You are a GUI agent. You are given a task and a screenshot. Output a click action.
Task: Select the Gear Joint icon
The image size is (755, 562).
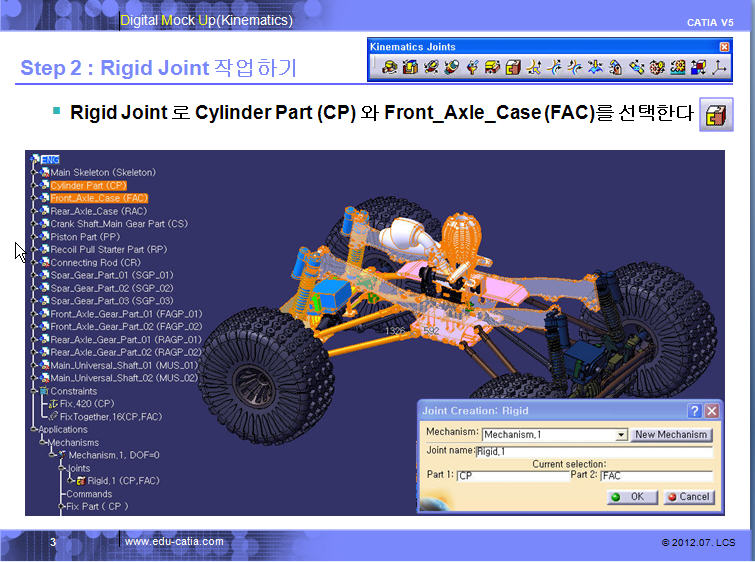click(x=658, y=67)
